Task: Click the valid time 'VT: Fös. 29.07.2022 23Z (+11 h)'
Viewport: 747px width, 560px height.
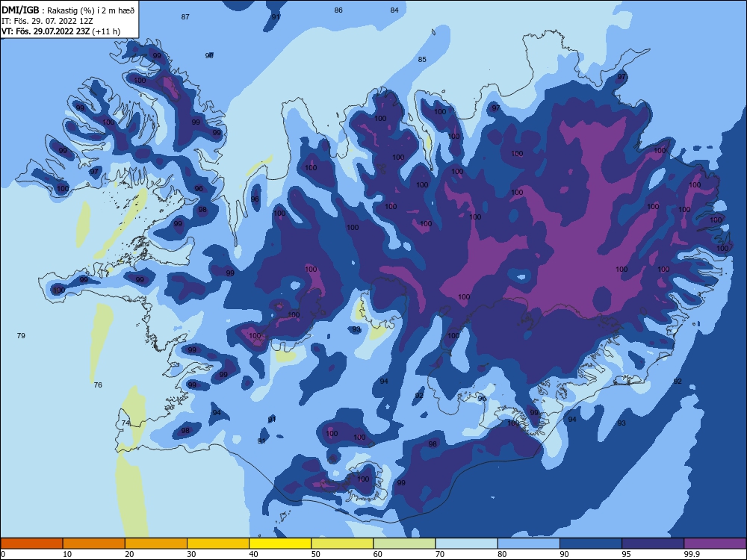Action: (61, 31)
